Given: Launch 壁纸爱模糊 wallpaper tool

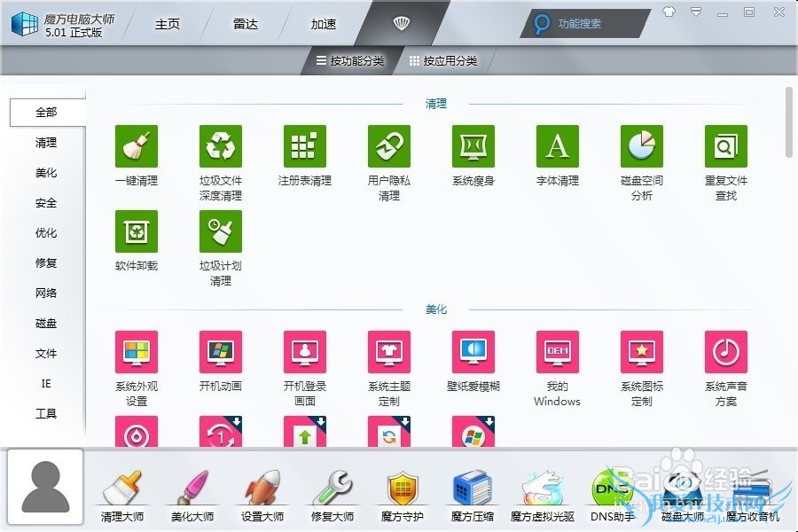Looking at the screenshot, I should [x=473, y=352].
